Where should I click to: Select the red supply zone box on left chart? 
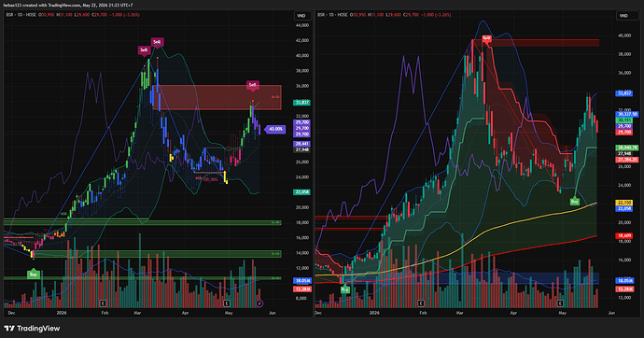(x=217, y=97)
